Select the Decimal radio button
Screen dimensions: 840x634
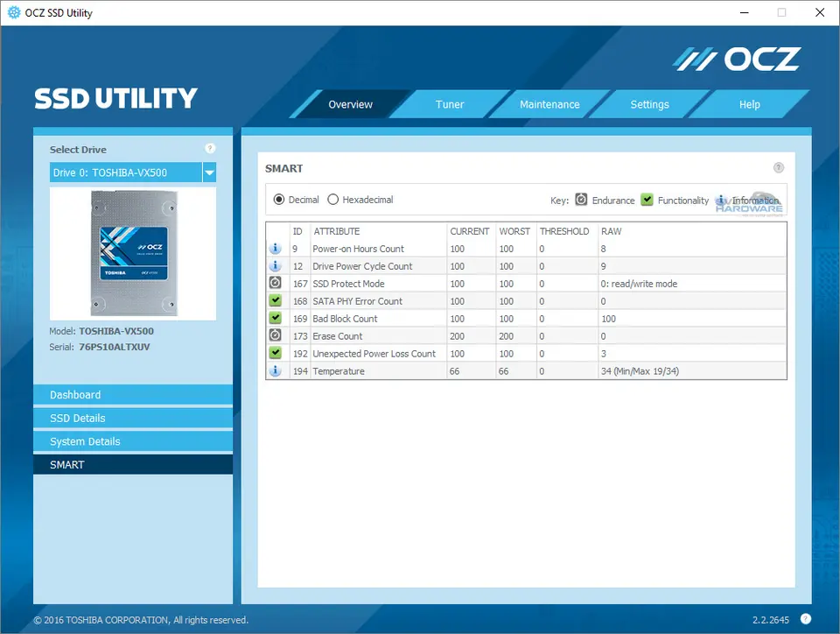[278, 200]
